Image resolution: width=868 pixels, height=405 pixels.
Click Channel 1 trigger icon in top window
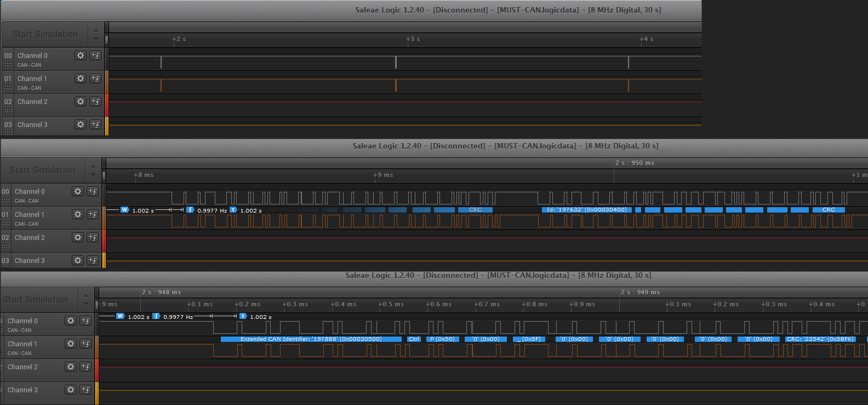pyautogui.click(x=95, y=78)
